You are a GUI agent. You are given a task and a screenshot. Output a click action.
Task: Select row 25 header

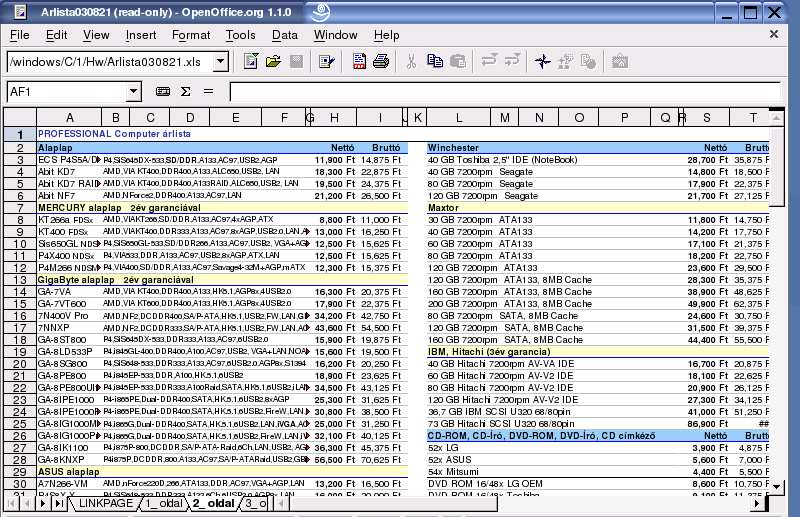(20, 424)
